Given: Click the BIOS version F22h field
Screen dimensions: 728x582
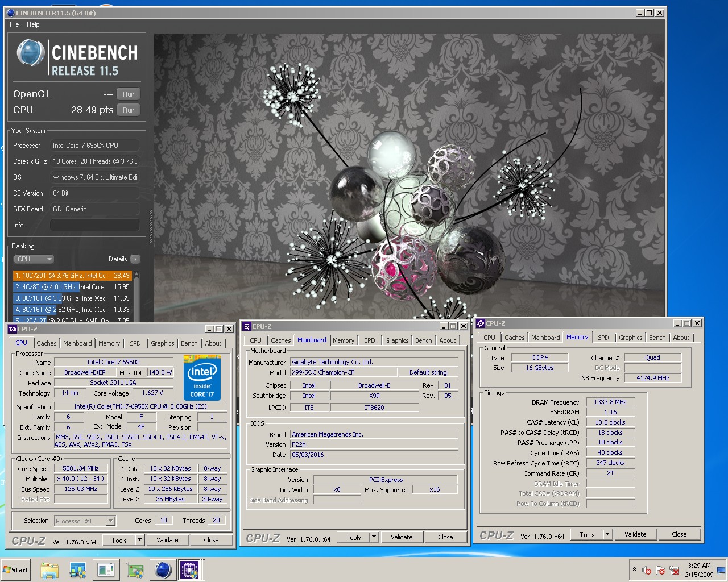Looking at the screenshot, I should click(x=374, y=444).
